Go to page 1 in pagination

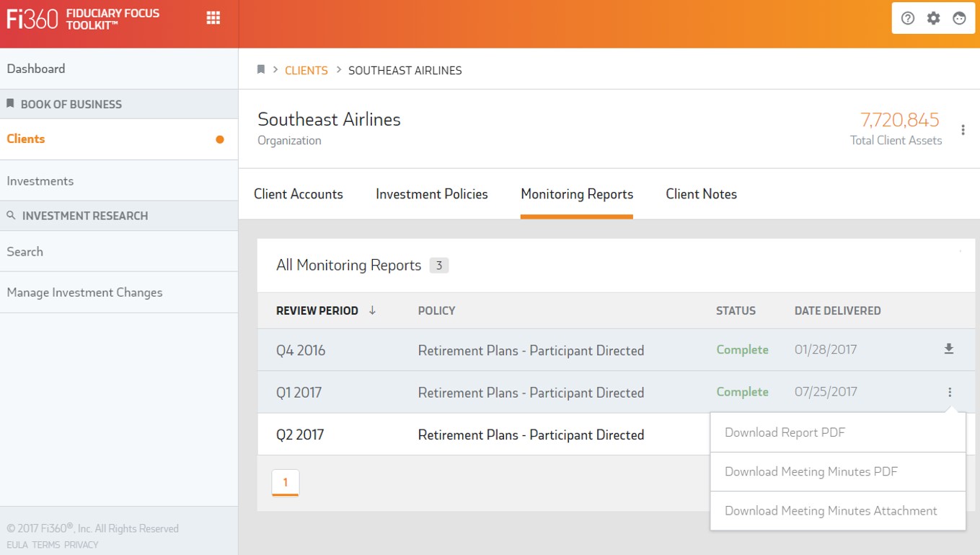click(x=286, y=483)
